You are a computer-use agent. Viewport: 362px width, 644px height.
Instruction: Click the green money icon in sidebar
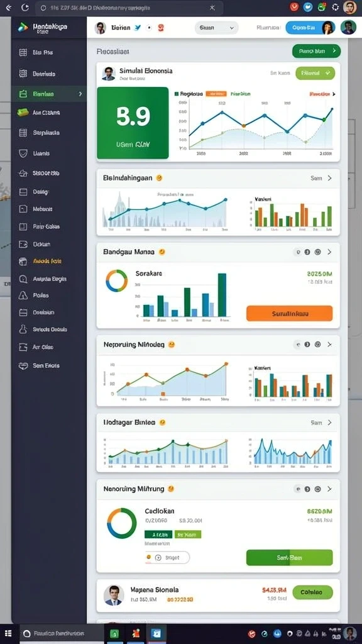[x=23, y=112]
